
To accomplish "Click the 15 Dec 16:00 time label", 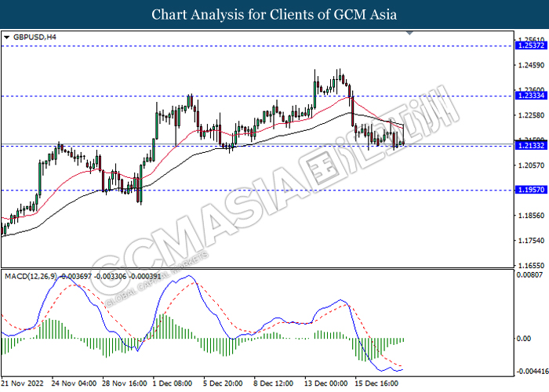I will [376, 383].
